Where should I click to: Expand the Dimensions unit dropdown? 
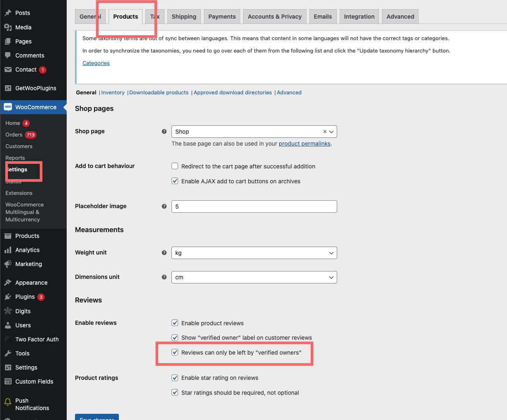pos(254,277)
